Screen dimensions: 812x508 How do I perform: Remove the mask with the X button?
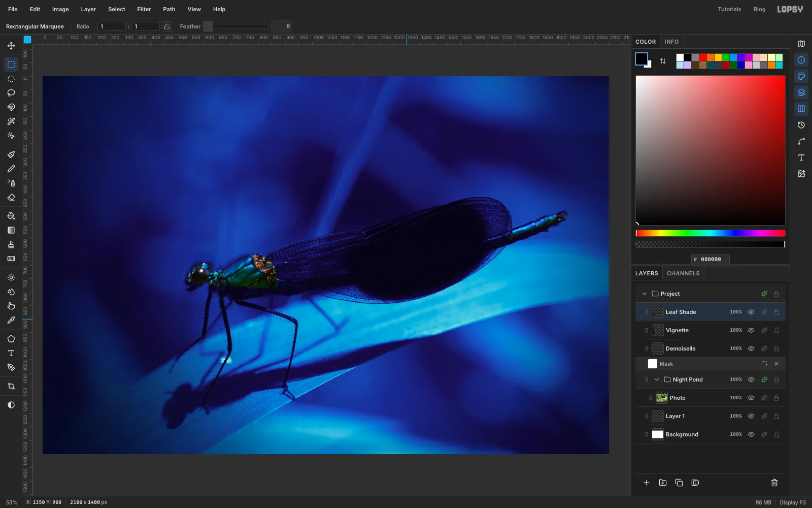click(776, 364)
